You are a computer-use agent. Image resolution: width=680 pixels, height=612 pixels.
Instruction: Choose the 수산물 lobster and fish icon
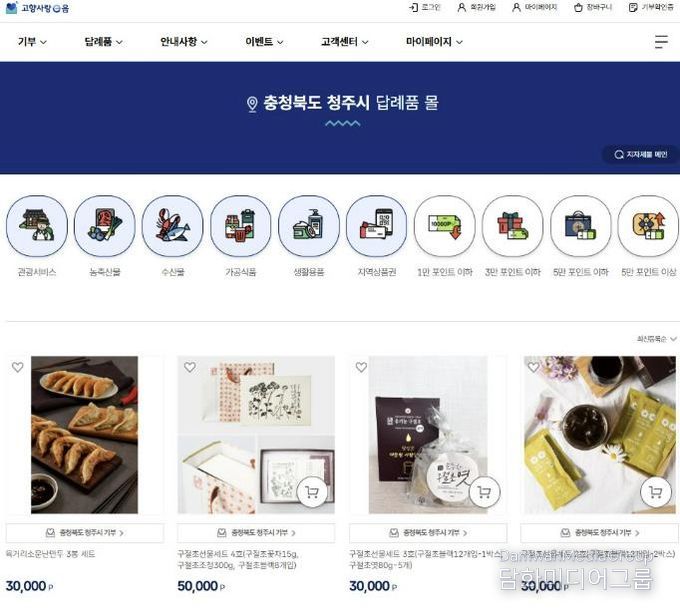173,226
